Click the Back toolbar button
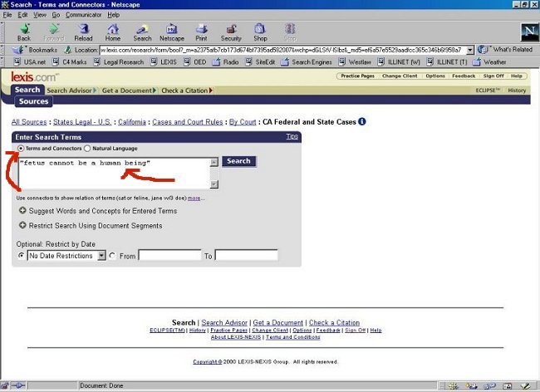 24,32
